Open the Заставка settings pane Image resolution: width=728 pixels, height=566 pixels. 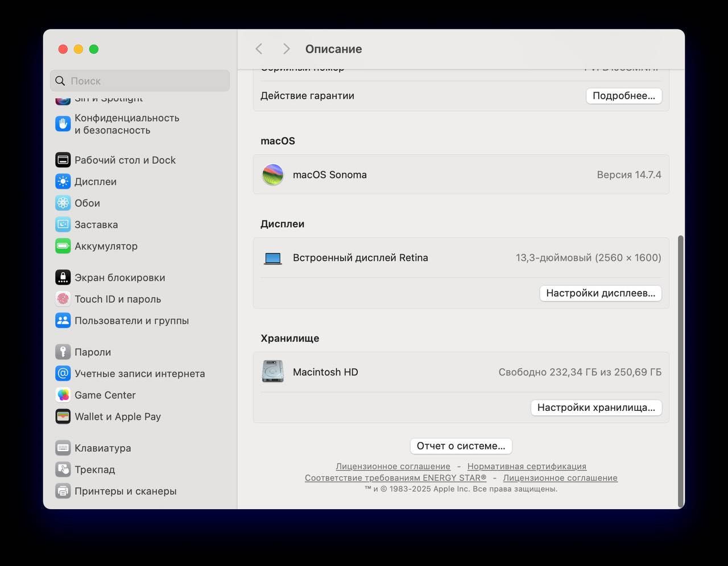pyautogui.click(x=140, y=224)
